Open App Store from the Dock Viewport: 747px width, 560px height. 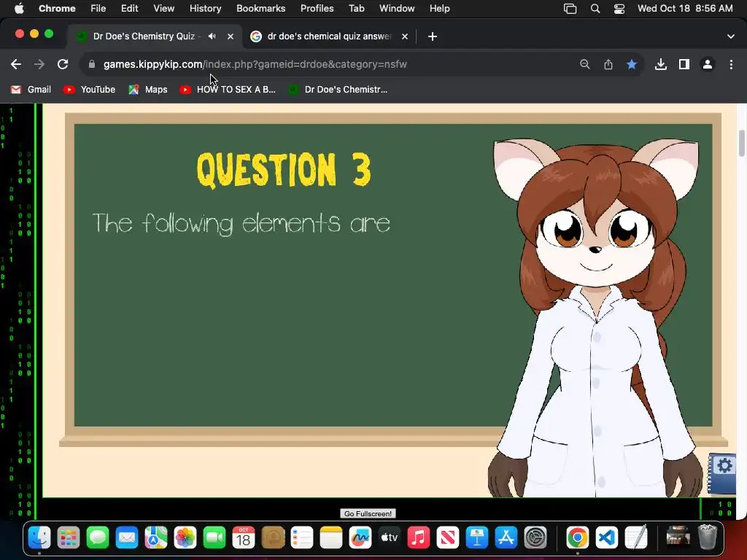[x=506, y=538]
